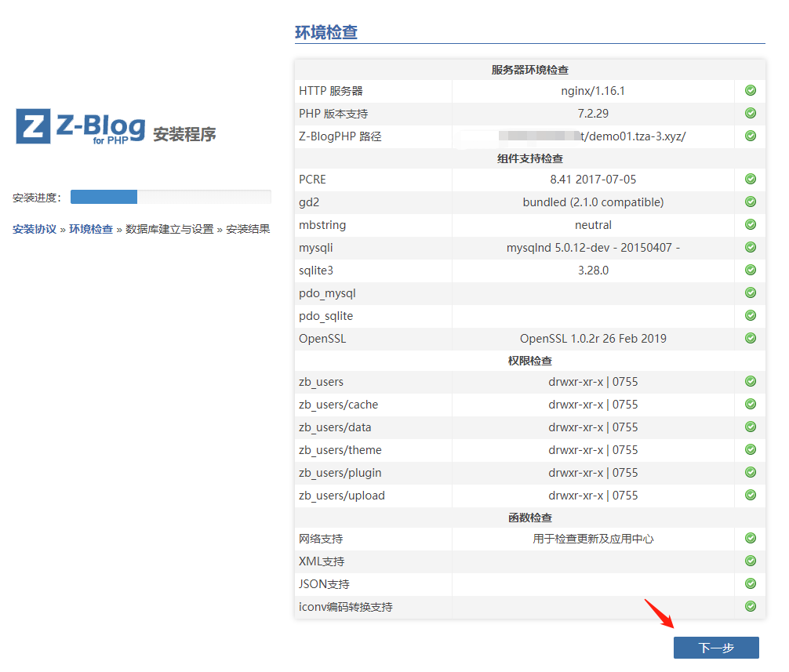Viewport: 789px width, 672px height.
Task: Click the green check icon for zb_users/cache
Action: [x=751, y=404]
